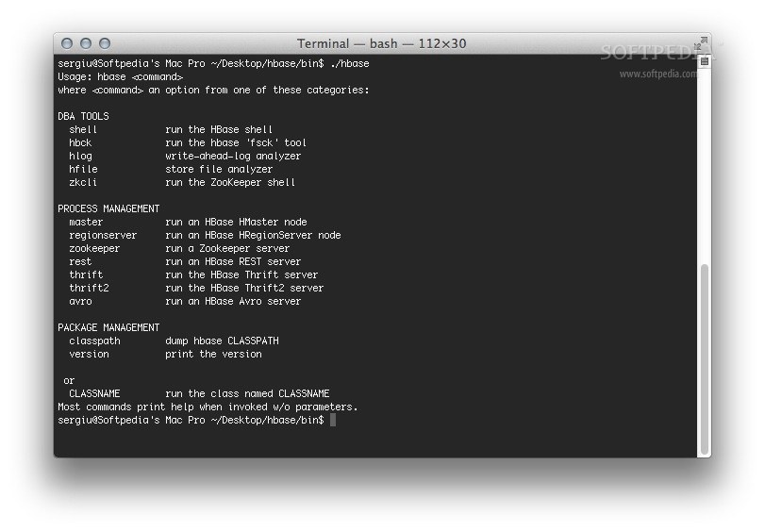Click the 'DBA TOOLS' heading
Viewport: 765px width, 532px height.
[83, 116]
